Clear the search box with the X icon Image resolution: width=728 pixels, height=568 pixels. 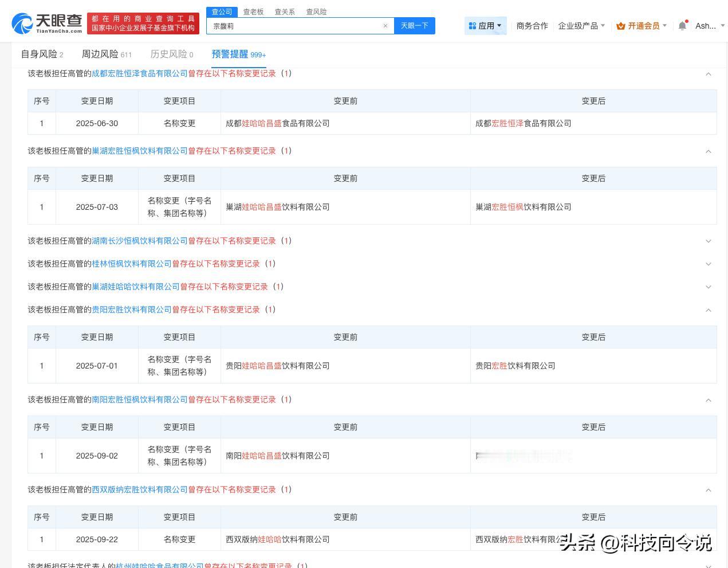(x=385, y=26)
